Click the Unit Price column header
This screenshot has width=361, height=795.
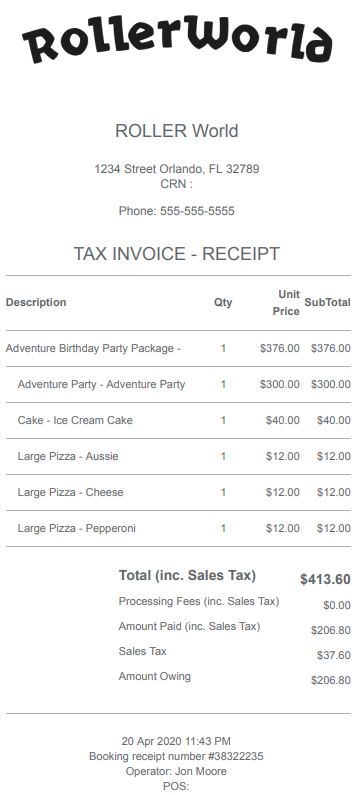(286, 303)
